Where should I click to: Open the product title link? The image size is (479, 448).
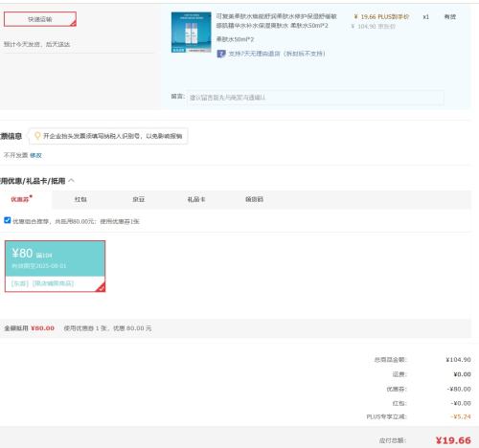point(276,21)
